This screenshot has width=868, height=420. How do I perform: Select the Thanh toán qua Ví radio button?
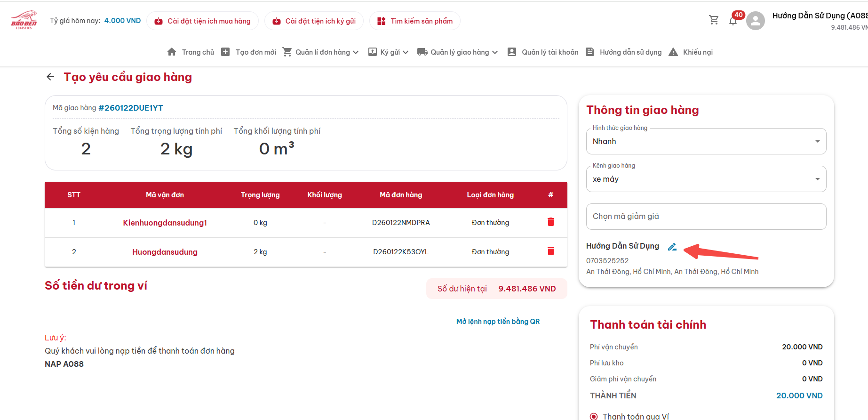click(x=594, y=416)
